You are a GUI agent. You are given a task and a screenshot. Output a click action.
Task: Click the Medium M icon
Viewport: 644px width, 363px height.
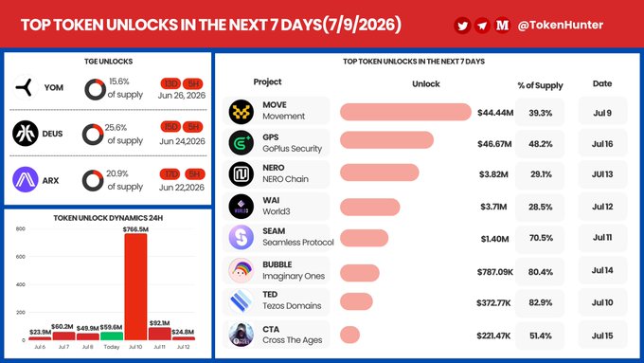pyautogui.click(x=502, y=26)
